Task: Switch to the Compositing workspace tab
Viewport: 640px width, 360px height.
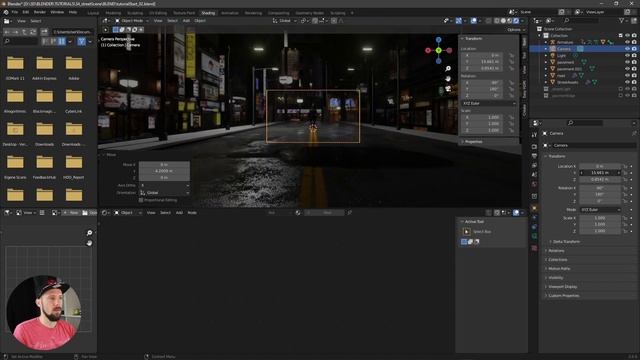Action: 278,13
